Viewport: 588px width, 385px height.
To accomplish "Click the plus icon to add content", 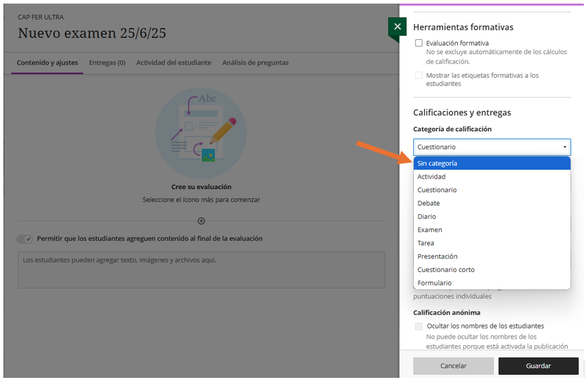I will pos(202,221).
